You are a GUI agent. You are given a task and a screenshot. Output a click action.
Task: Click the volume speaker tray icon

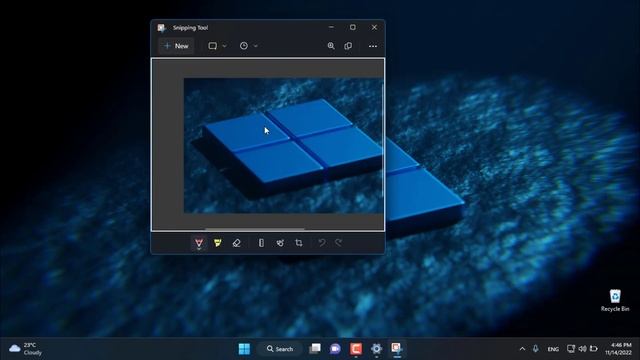pos(582,349)
